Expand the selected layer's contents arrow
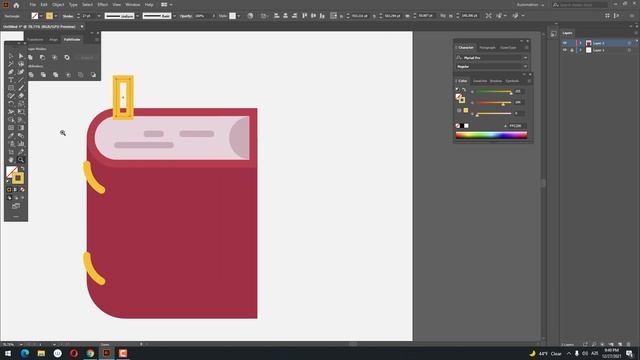 (x=580, y=43)
